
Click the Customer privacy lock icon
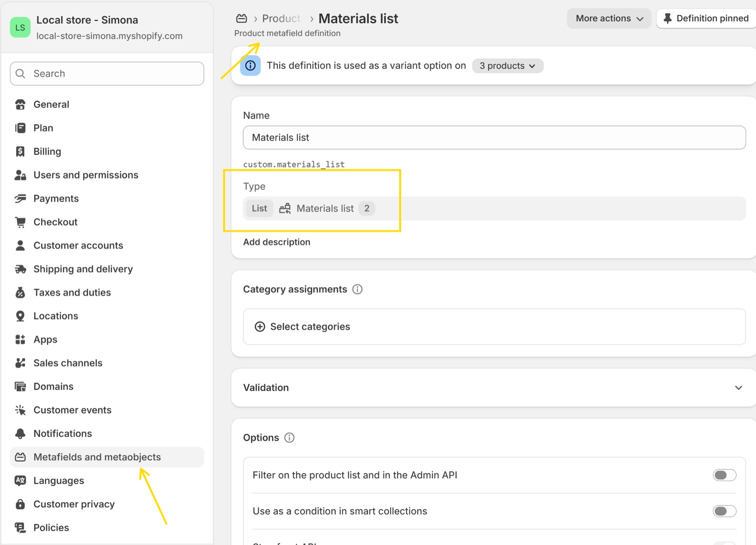point(20,504)
